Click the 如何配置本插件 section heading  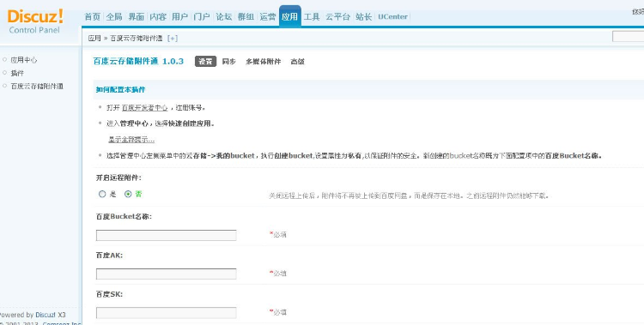pyautogui.click(x=120, y=89)
